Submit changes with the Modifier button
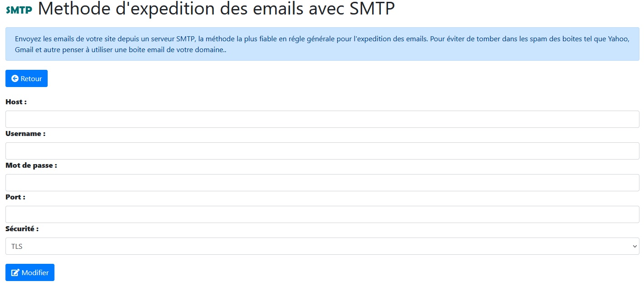The image size is (644, 296). pos(30,272)
